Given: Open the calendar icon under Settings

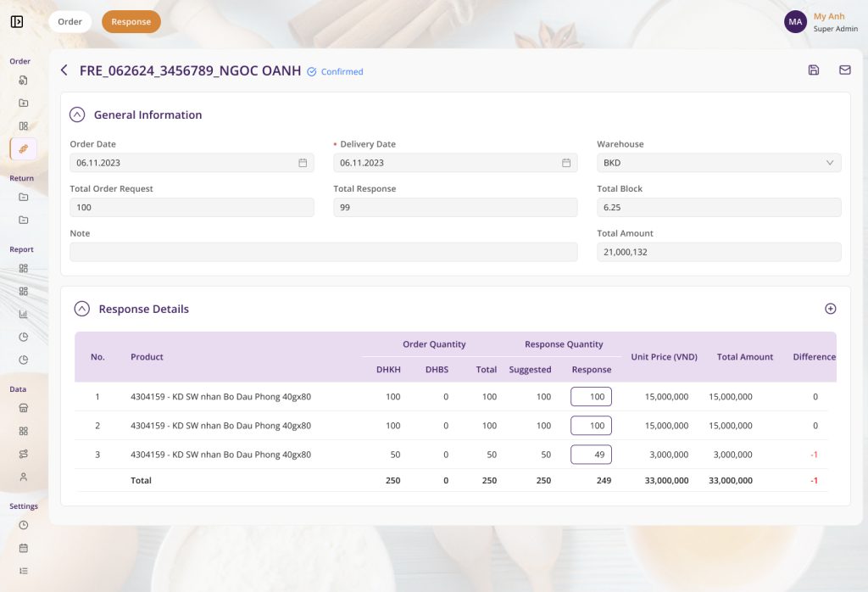Looking at the screenshot, I should (24, 548).
